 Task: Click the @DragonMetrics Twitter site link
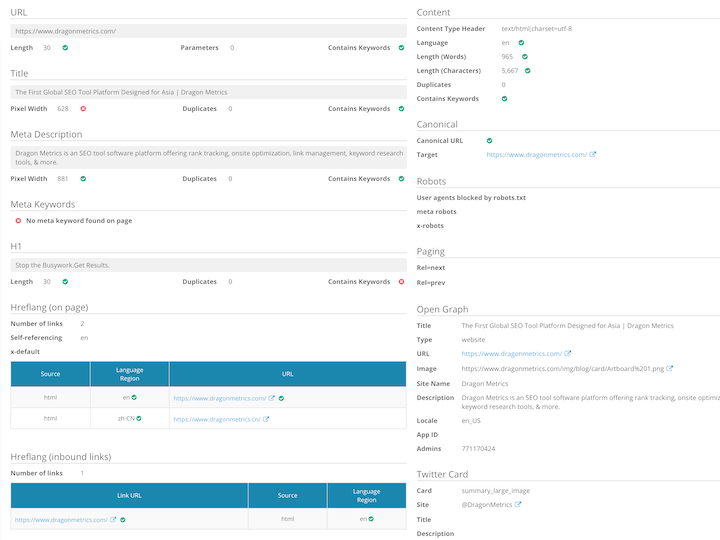point(486,505)
